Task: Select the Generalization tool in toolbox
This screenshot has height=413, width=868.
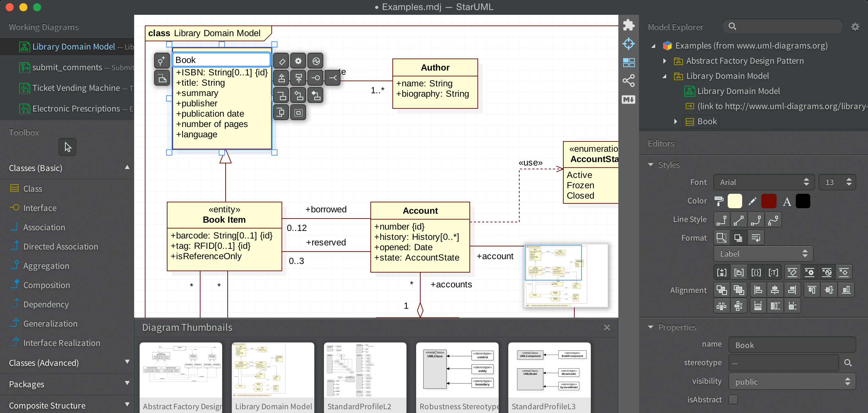Action: (49, 323)
